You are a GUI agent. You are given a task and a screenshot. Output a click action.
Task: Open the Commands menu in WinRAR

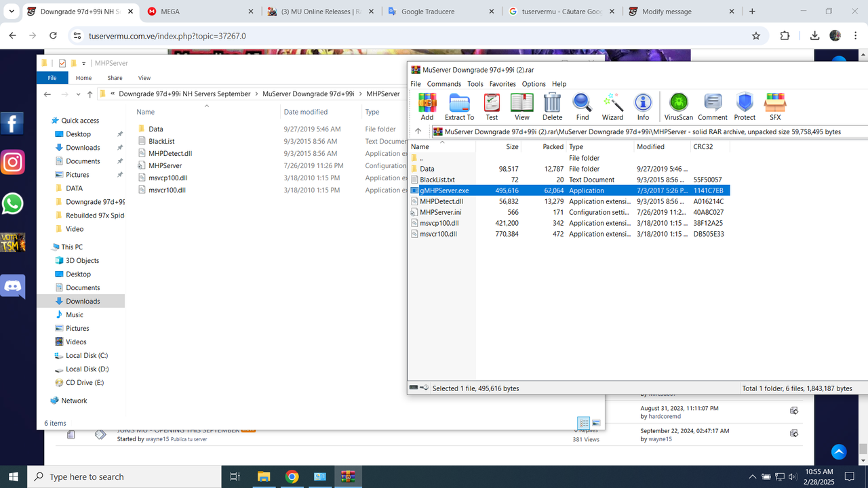[x=444, y=84]
